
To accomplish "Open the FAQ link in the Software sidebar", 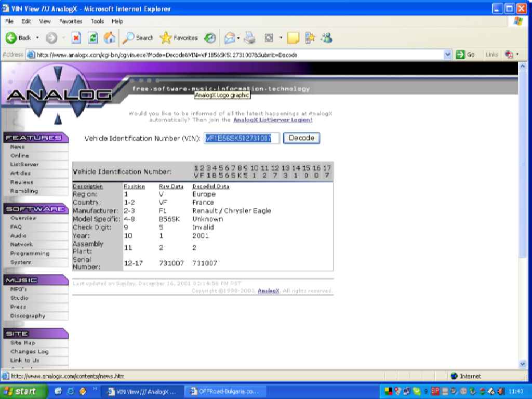I will pyautogui.click(x=16, y=227).
